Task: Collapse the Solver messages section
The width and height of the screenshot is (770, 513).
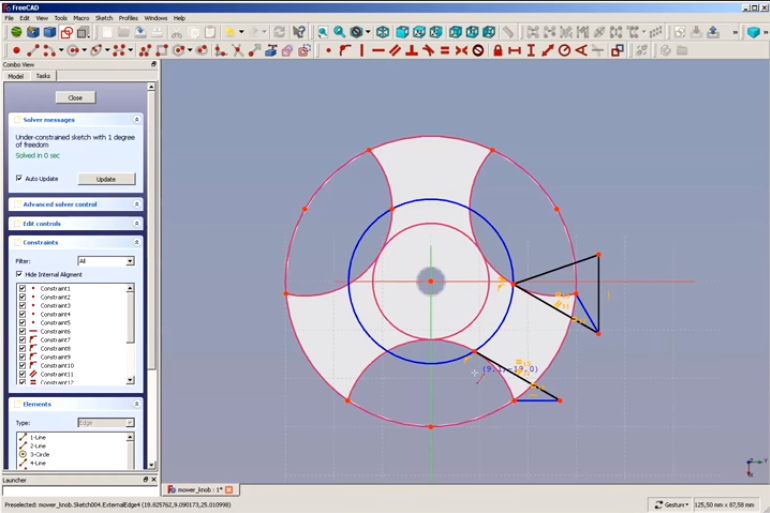Action: point(137,120)
